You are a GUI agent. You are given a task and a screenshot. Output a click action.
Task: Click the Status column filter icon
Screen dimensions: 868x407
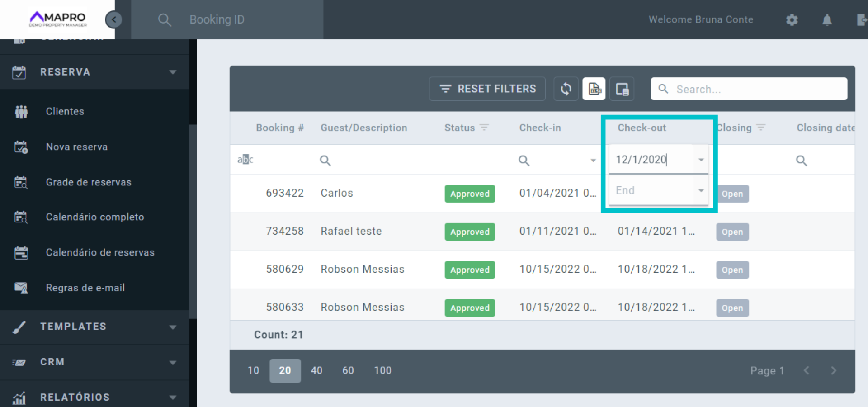pyautogui.click(x=484, y=128)
